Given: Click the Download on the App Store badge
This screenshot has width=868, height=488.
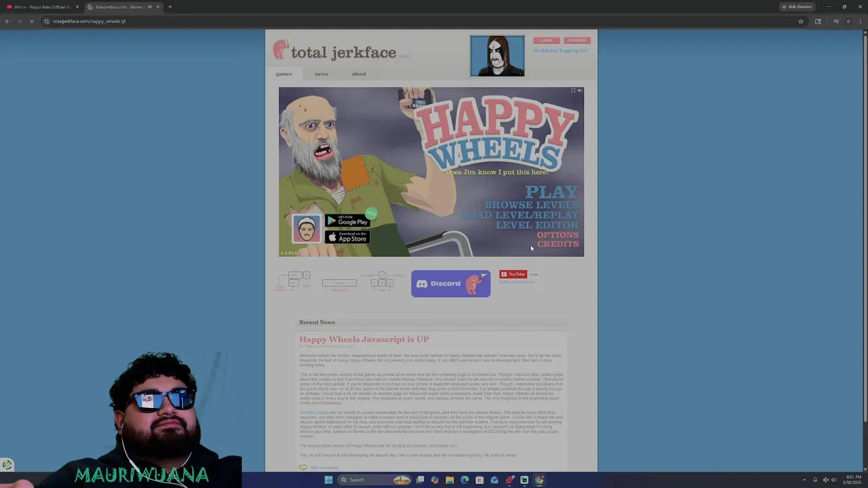Looking at the screenshot, I should (347, 237).
